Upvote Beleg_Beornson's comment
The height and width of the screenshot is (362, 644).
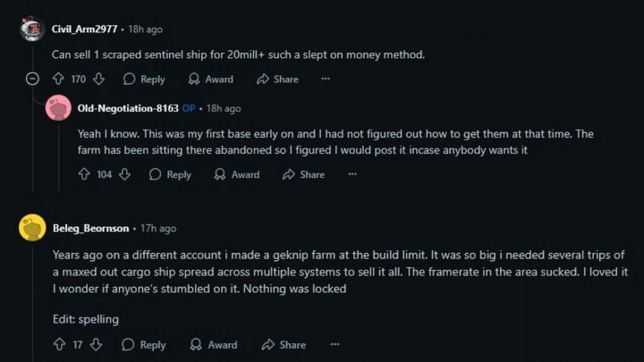point(59,344)
